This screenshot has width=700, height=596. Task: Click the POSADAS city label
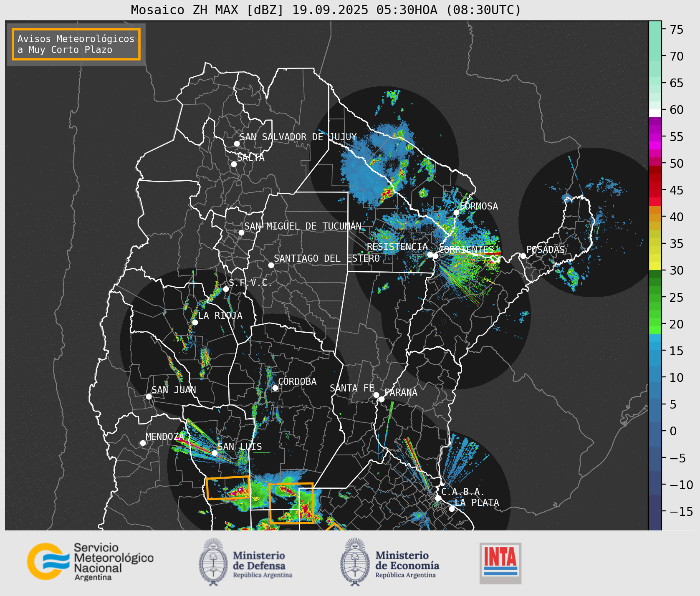tap(546, 250)
